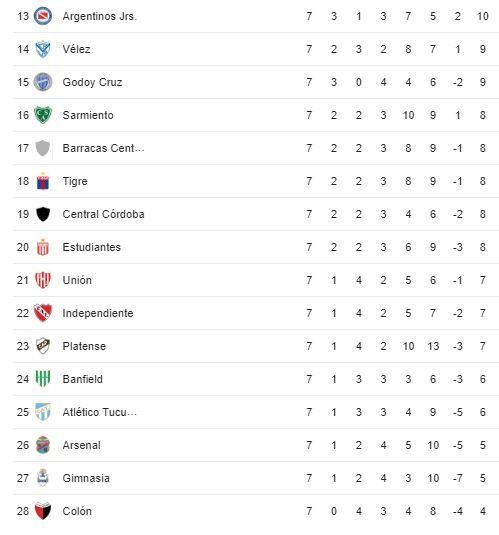
Task: Click Argentinos Jrs. points value 10
Action: pyautogui.click(x=483, y=16)
